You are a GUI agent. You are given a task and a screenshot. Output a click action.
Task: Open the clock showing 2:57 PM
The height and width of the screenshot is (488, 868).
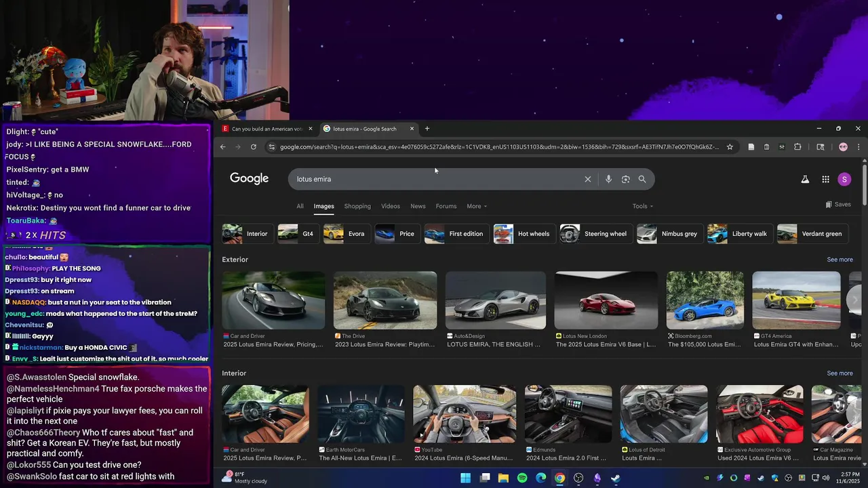point(848,478)
